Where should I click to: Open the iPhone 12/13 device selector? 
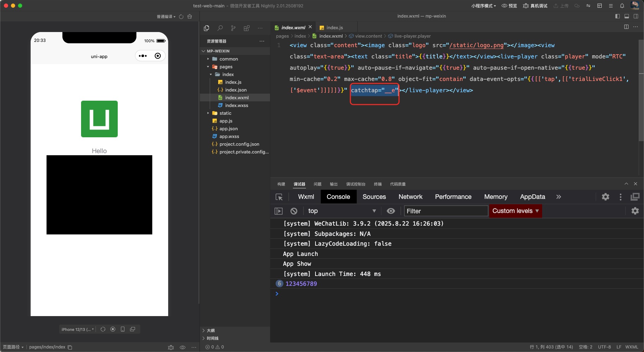[78, 329]
